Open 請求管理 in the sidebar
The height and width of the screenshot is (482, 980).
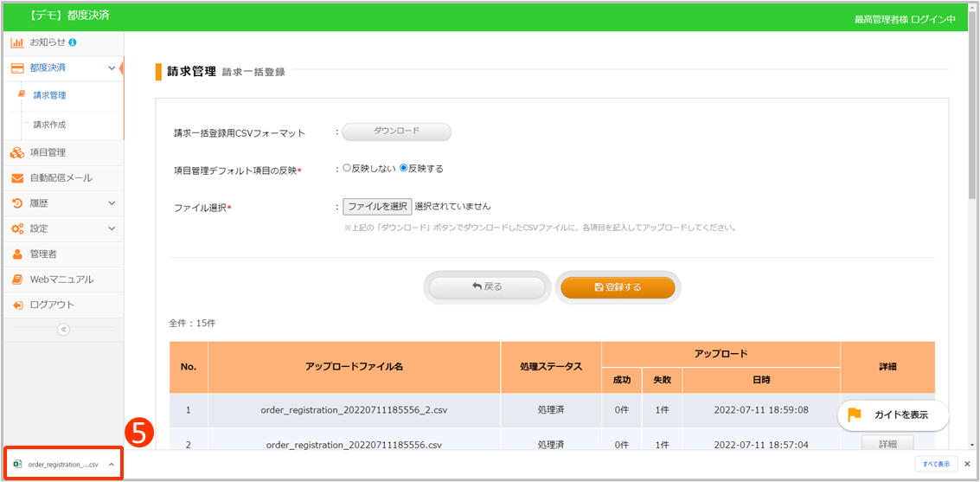click(x=49, y=96)
